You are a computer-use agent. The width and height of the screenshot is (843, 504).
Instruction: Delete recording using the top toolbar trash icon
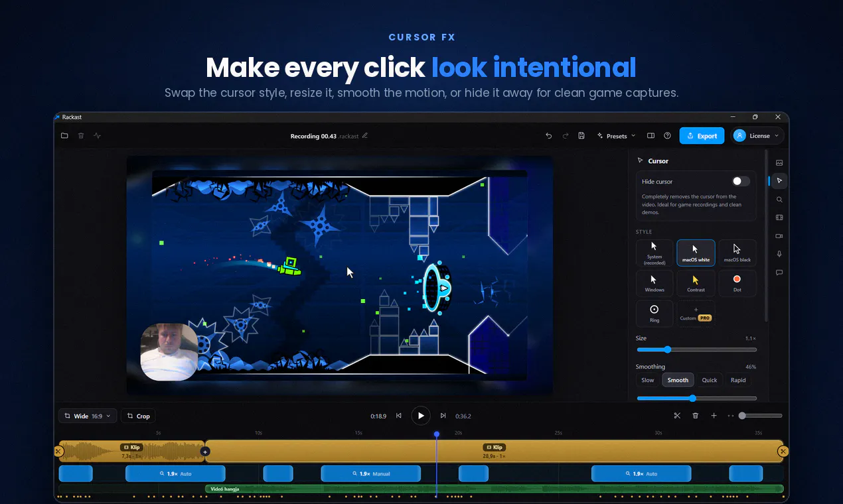click(81, 136)
